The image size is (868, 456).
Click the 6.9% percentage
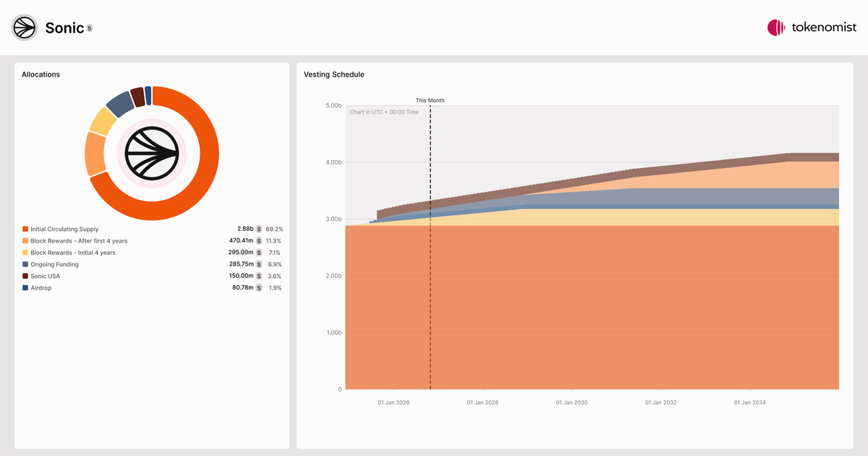tap(275, 264)
